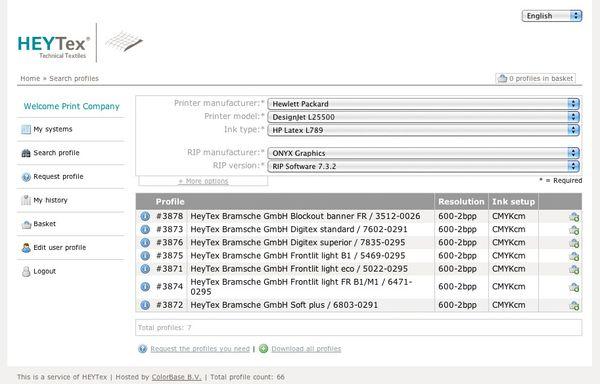Expand More options

click(203, 181)
